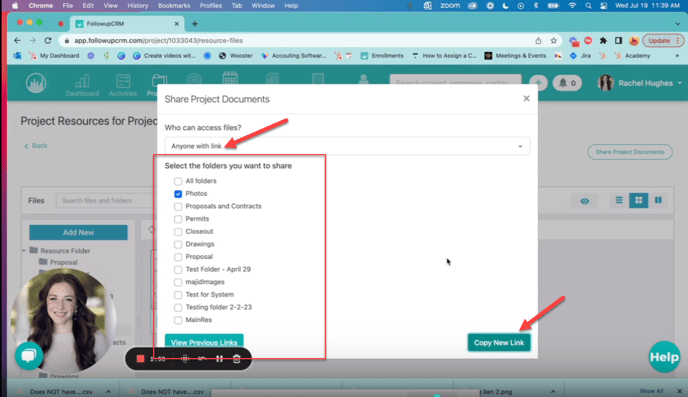The height and width of the screenshot is (397, 688).
Task: Bookmark page with star icon
Action: [554, 40]
